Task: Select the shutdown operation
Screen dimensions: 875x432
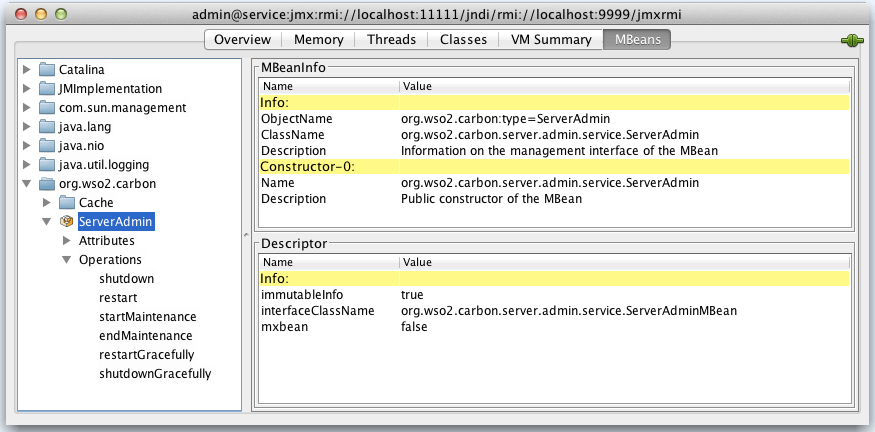Action: click(126, 279)
